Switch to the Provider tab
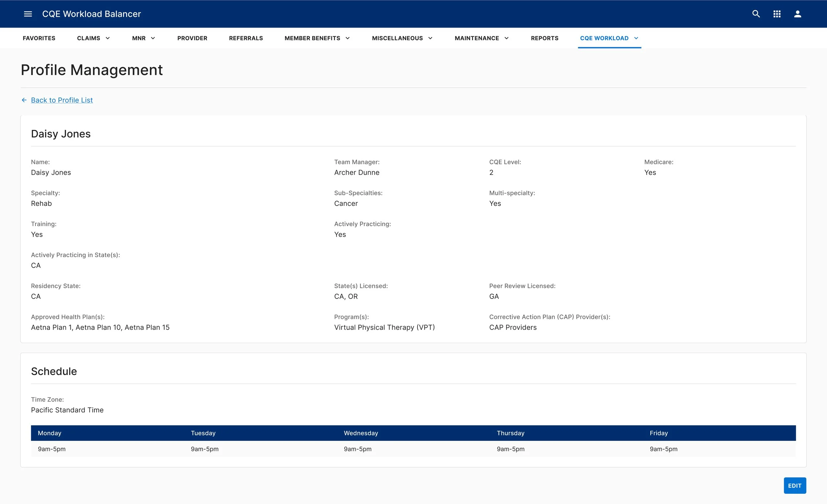Screen dimensions: 827x504 (192, 38)
